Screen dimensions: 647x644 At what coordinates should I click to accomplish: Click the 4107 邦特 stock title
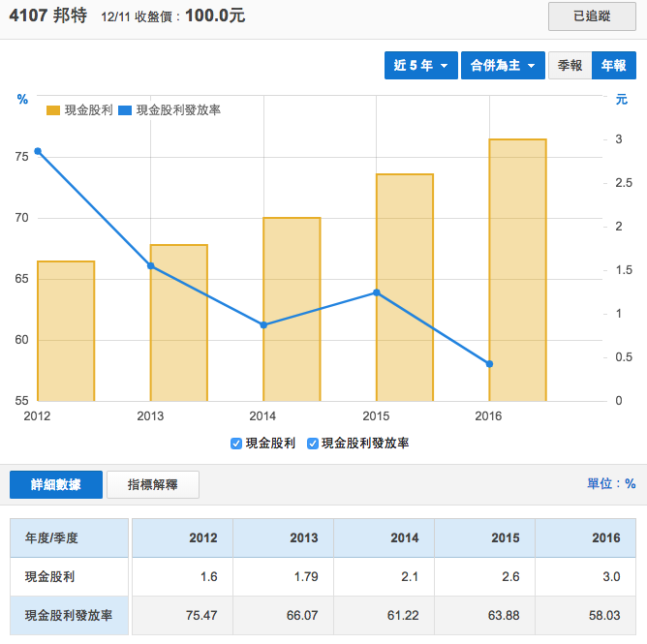tap(48, 17)
